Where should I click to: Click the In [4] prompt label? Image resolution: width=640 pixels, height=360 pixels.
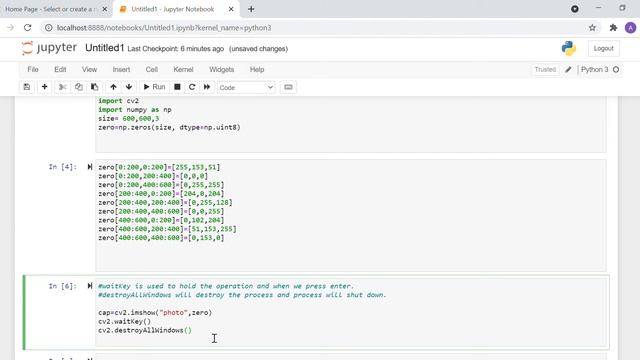[x=62, y=167]
